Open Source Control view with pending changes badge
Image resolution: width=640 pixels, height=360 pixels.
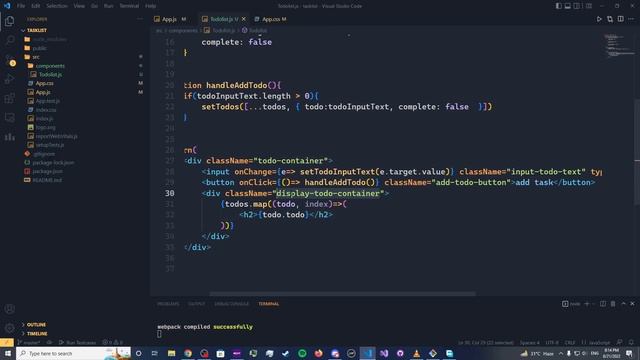(x=9, y=60)
